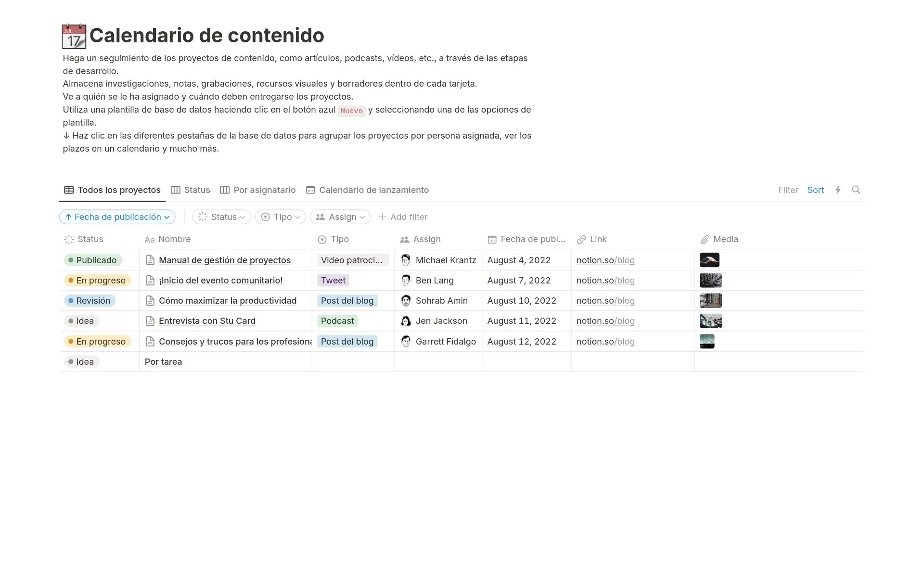Click the people icon in the Assign column header

click(403, 239)
